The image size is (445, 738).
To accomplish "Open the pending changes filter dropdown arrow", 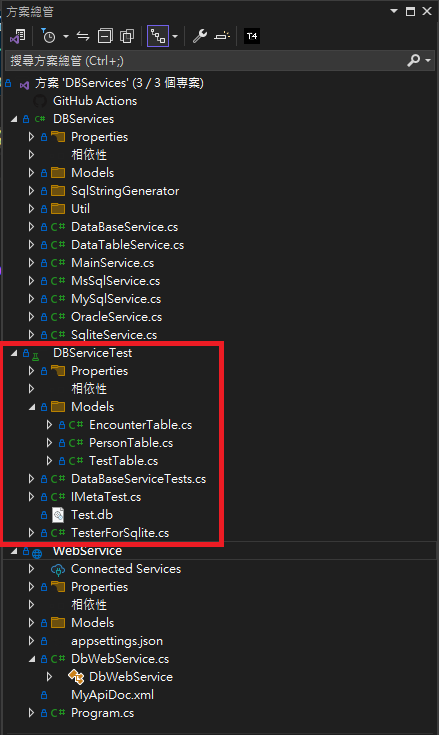I will 65,36.
